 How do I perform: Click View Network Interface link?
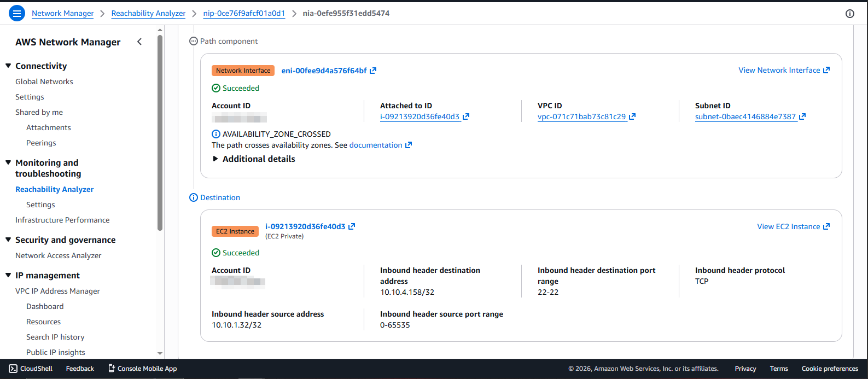[x=779, y=70]
